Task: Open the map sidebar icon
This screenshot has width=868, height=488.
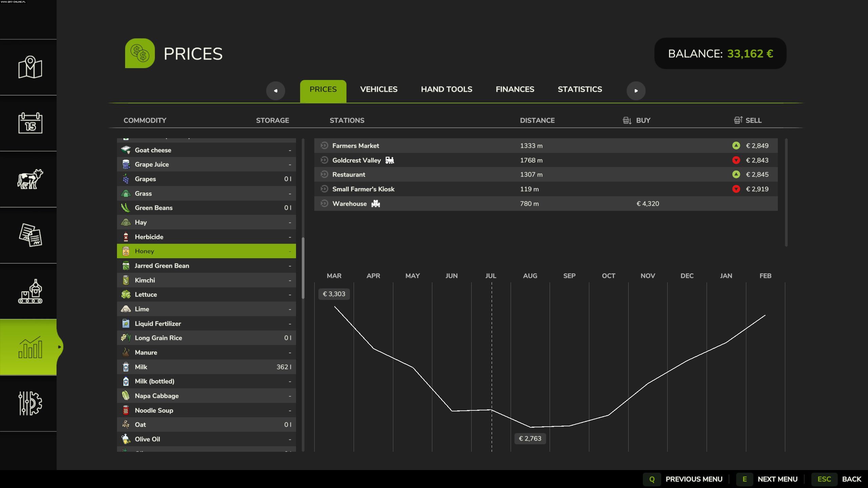Action: coord(30,67)
